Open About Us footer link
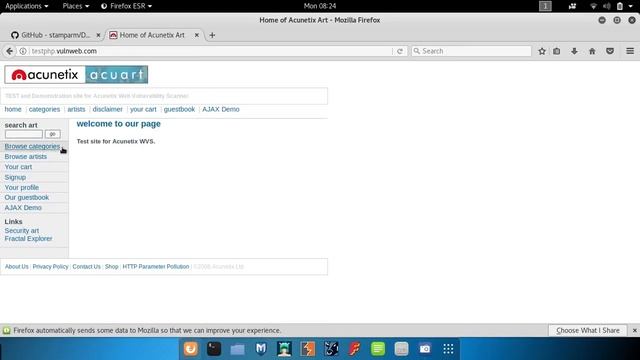This screenshot has width=640, height=360. 17,267
